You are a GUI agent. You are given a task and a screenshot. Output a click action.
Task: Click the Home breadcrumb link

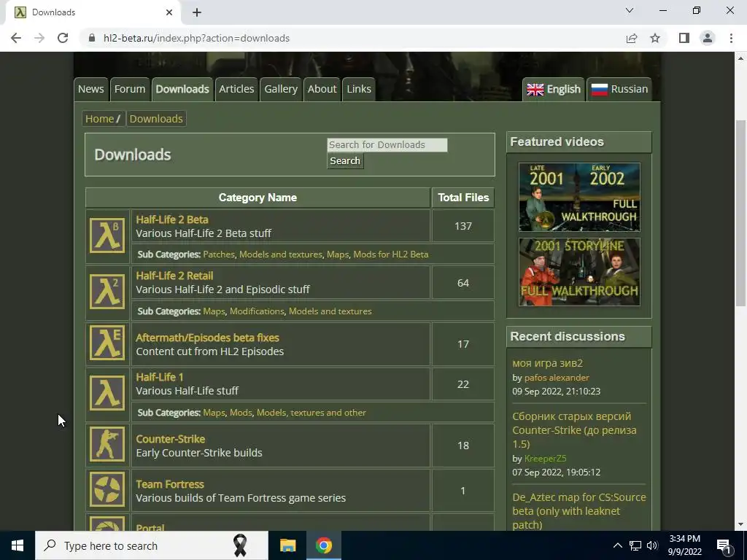(99, 119)
